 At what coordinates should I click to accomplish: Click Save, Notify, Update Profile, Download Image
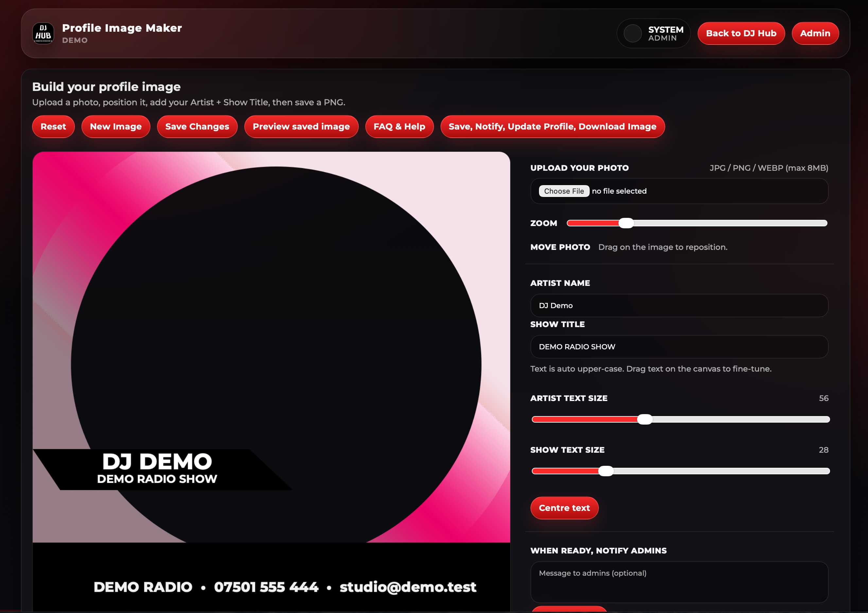pyautogui.click(x=553, y=127)
